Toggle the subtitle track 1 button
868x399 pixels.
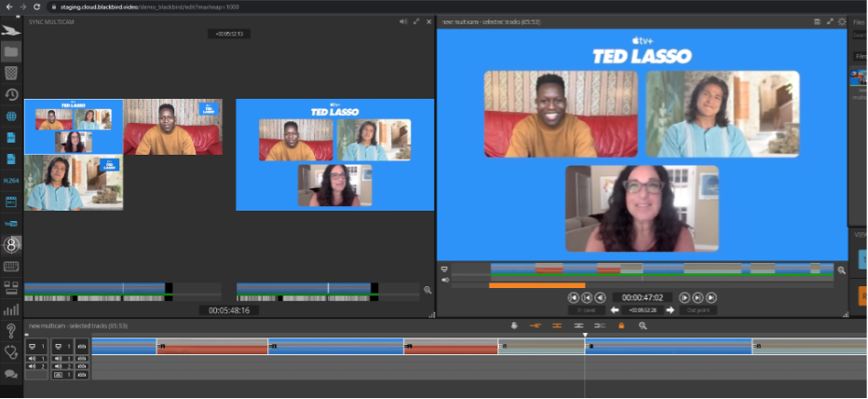62,375
